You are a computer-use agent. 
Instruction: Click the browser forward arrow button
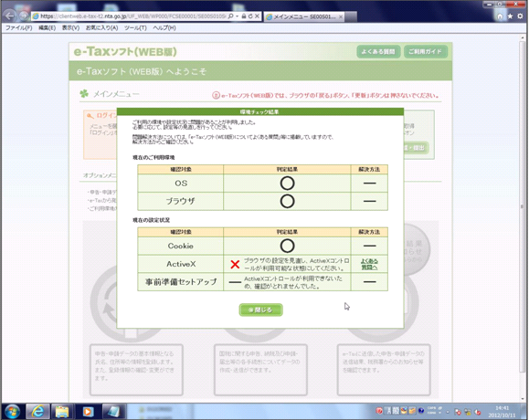(23, 16)
